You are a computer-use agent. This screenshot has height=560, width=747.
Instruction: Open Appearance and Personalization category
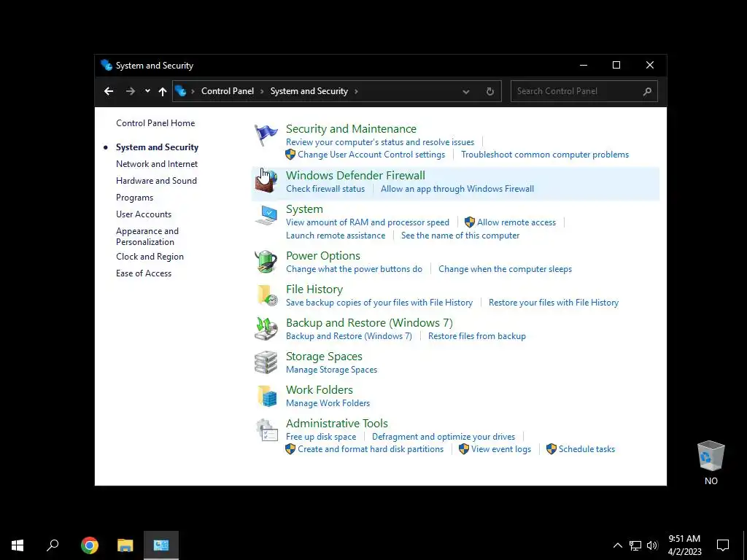147,236
